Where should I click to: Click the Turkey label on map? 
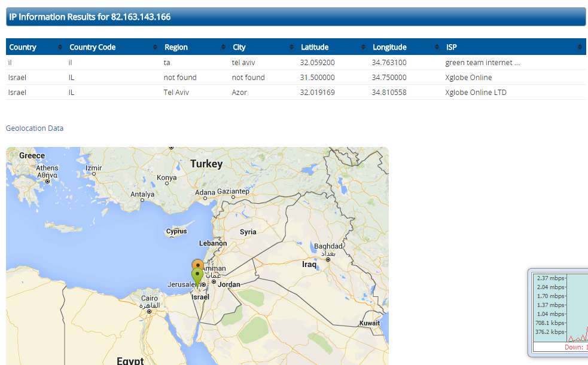[x=206, y=164]
